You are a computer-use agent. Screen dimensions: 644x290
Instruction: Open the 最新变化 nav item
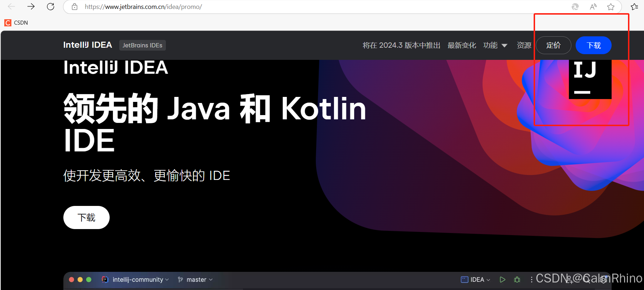pyautogui.click(x=462, y=45)
